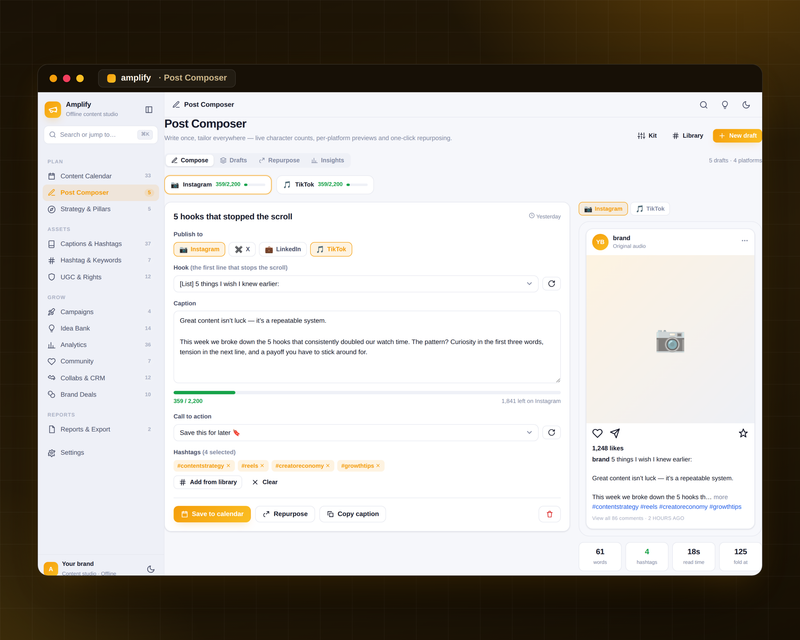
Task: Click Add from library button
Action: coord(208,482)
